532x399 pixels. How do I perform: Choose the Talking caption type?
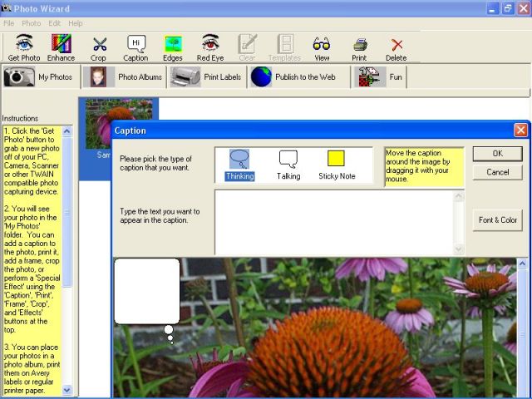tap(288, 165)
